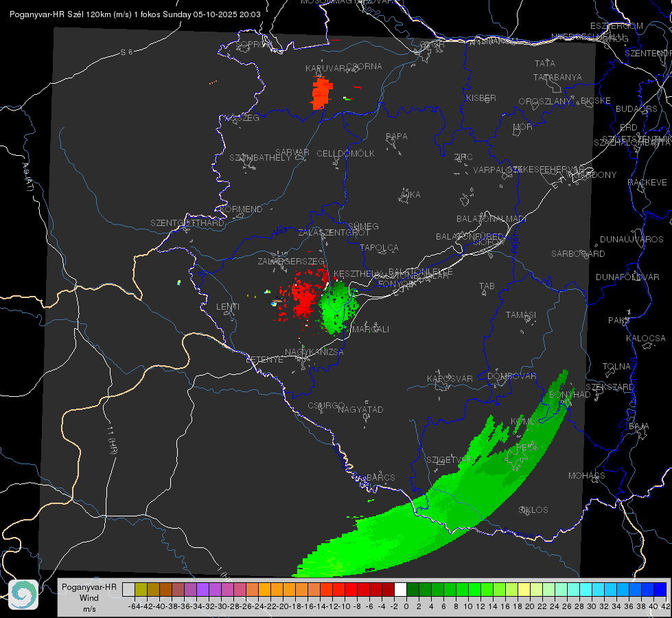Click the PAKS city label

619,321
